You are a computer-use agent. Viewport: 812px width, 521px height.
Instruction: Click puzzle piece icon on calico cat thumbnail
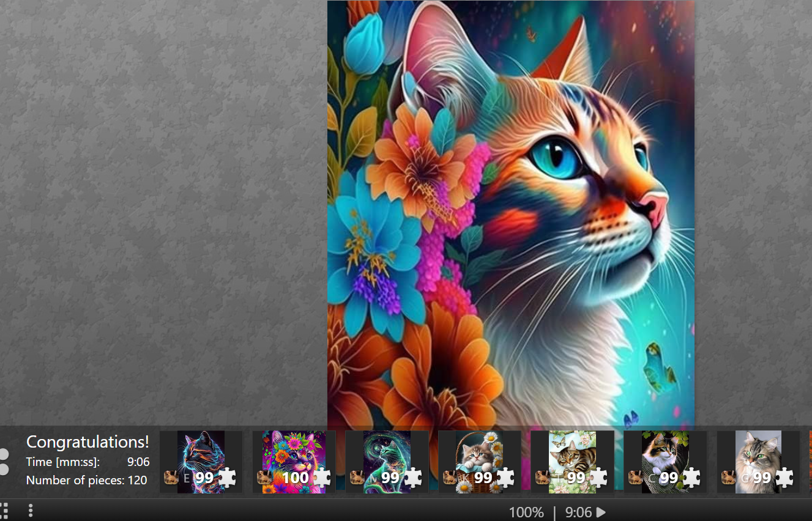tap(691, 478)
